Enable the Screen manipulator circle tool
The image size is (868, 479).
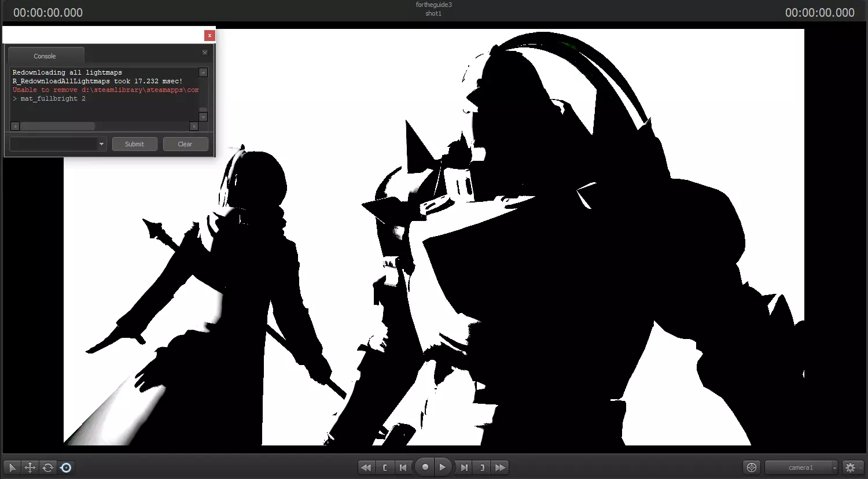(66, 467)
